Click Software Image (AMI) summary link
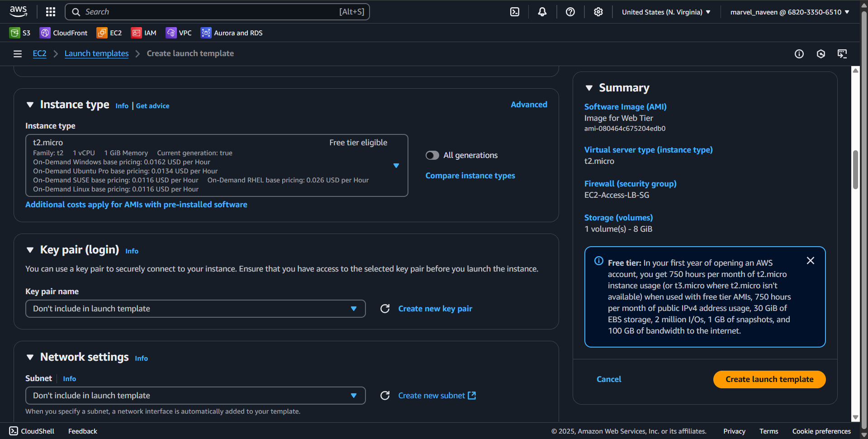Image resolution: width=868 pixels, height=439 pixels. 625,107
